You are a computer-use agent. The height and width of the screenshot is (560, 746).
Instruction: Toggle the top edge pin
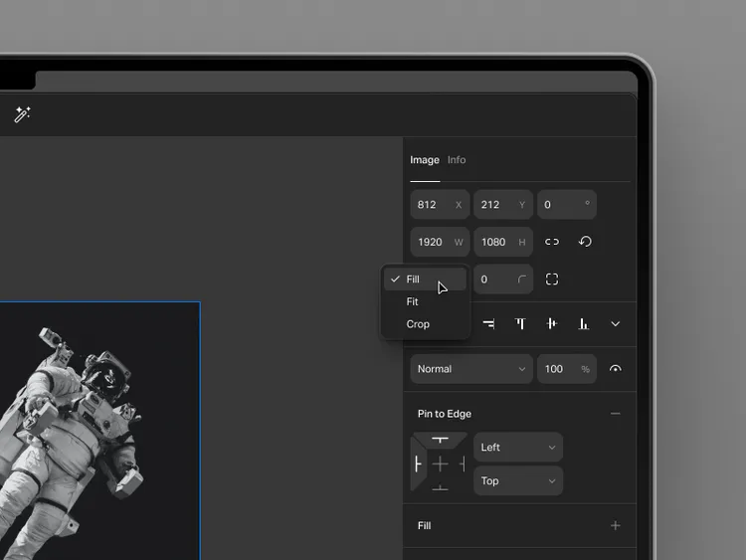[440, 440]
